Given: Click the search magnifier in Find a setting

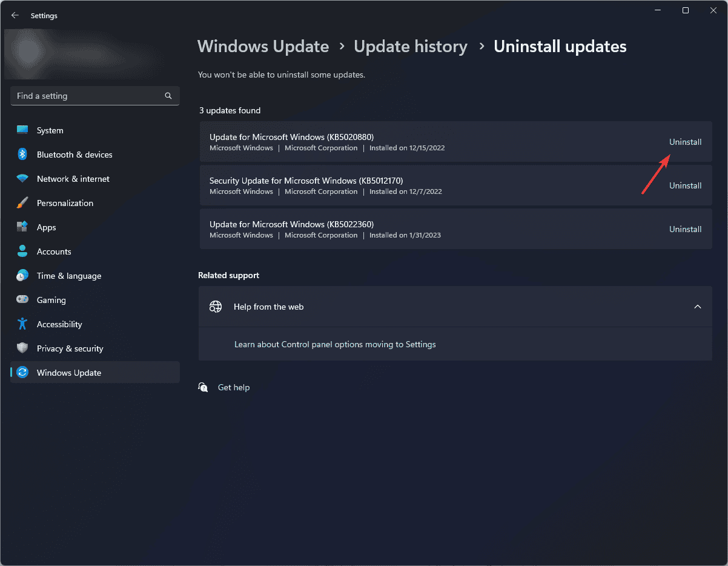Looking at the screenshot, I should 168,96.
